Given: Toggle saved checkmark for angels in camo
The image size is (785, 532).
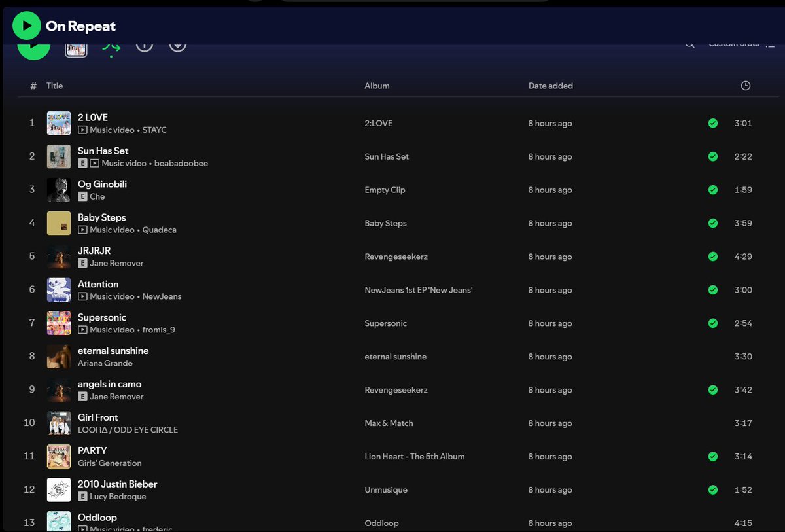Looking at the screenshot, I should (713, 390).
